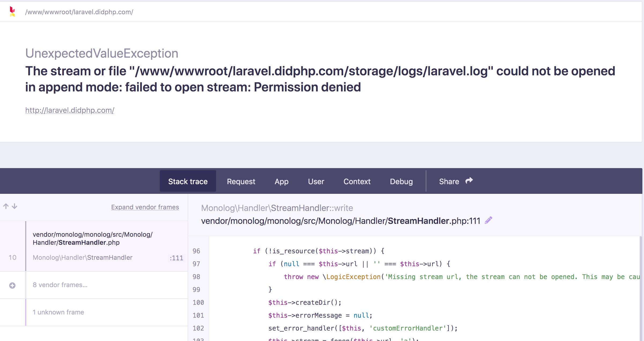The height and width of the screenshot is (341, 644).
Task: Open the Stack trace tab
Action: point(188,181)
